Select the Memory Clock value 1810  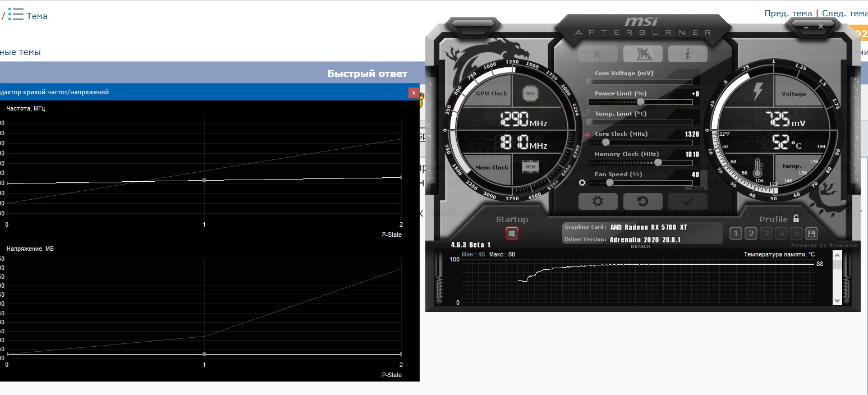point(692,154)
